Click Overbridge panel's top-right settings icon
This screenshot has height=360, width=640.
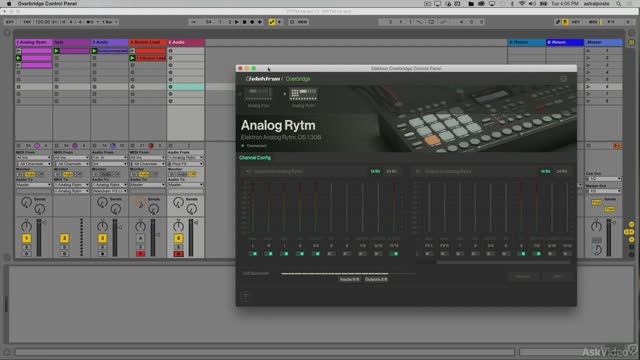(x=564, y=79)
